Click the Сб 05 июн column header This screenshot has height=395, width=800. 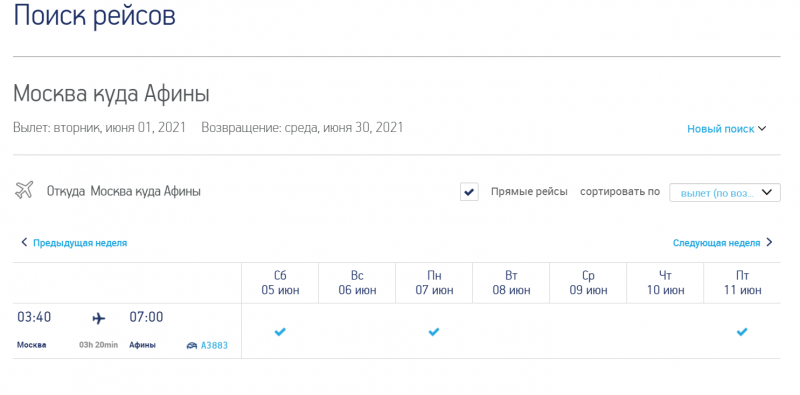[x=280, y=283]
